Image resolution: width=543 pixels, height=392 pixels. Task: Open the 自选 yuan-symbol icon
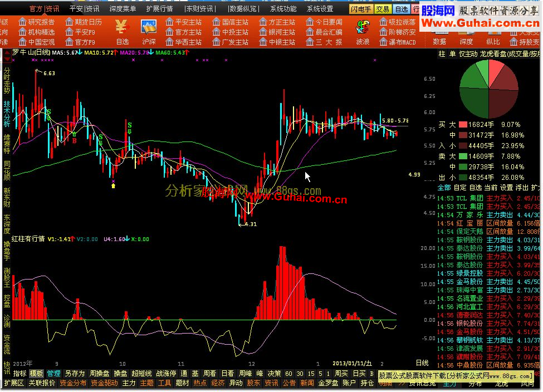122,32
